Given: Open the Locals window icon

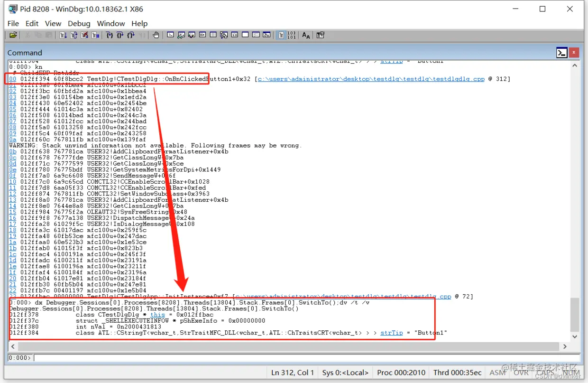Looking at the screenshot, I should pos(192,35).
